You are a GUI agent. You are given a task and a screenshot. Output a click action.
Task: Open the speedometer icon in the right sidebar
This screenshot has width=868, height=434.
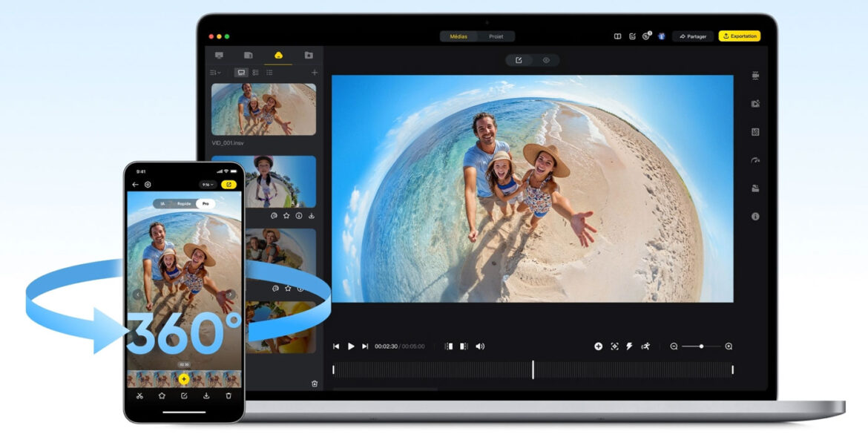[755, 160]
